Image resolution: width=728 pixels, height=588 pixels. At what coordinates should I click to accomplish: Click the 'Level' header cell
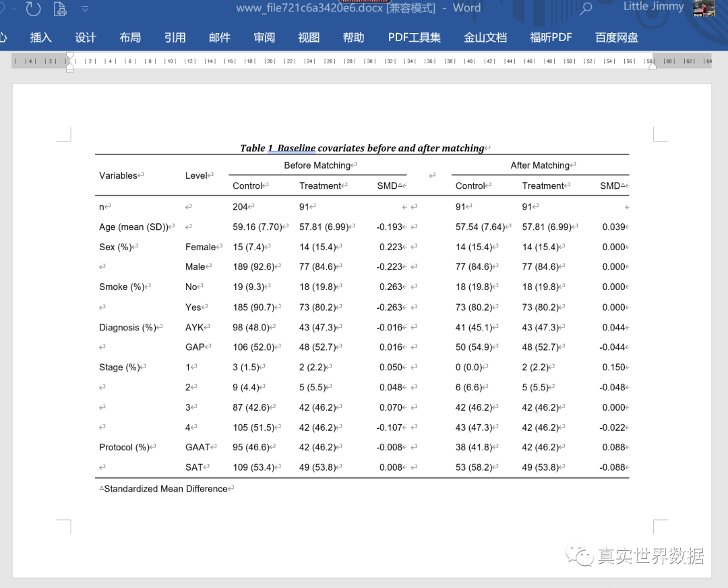196,175
